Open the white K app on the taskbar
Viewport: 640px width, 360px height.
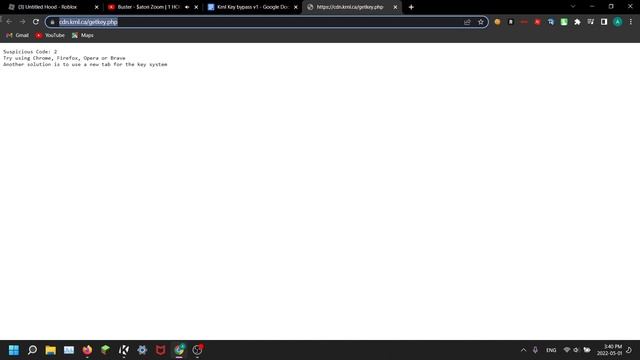click(x=124, y=350)
